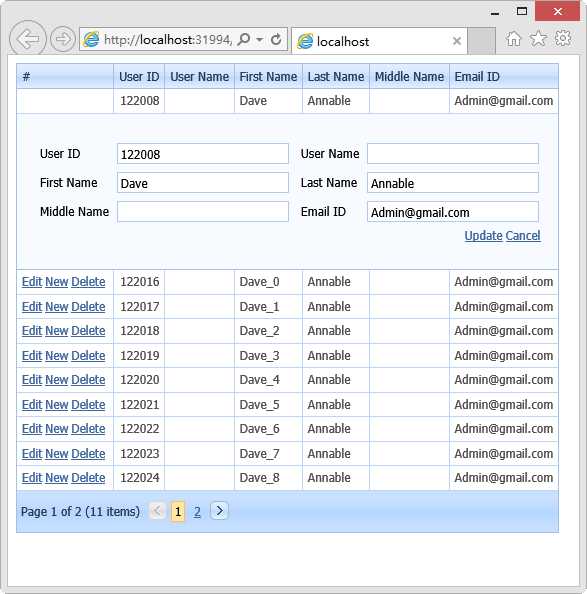Click the browser Forward arrow button
Image resolution: width=587 pixels, height=594 pixels.
(62, 39)
